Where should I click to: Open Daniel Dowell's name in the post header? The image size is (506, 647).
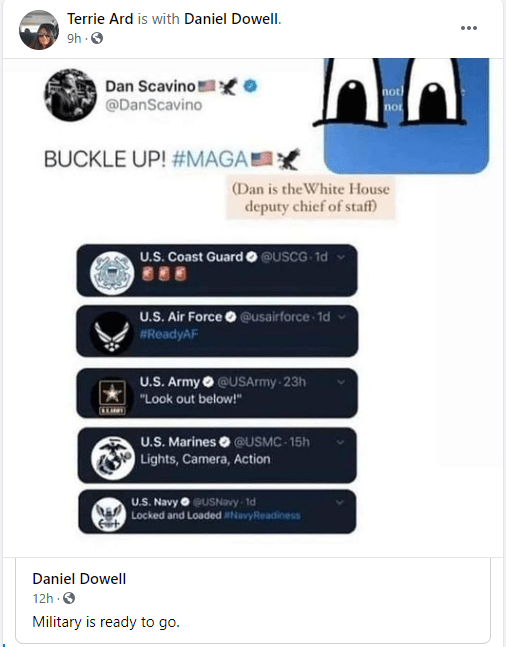(231, 19)
